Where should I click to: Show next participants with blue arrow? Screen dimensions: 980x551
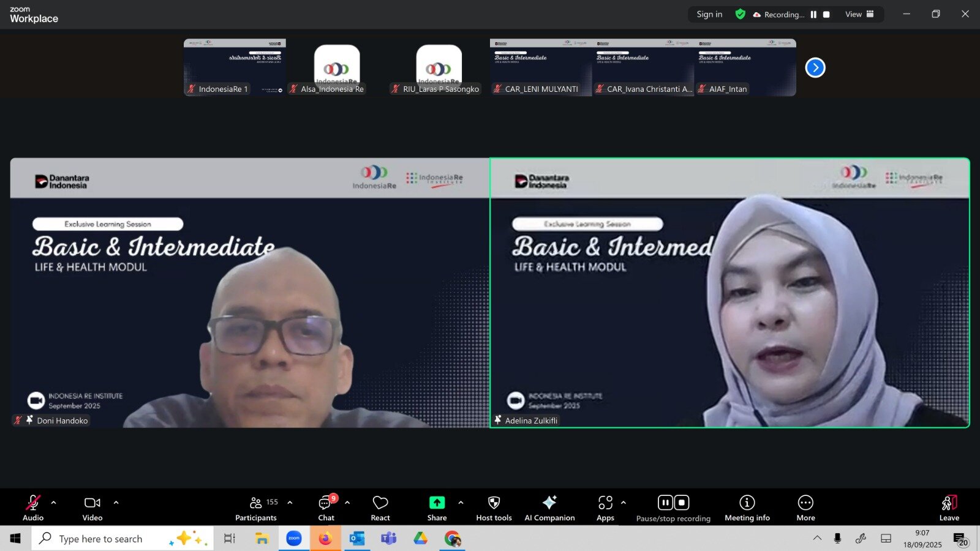point(815,67)
